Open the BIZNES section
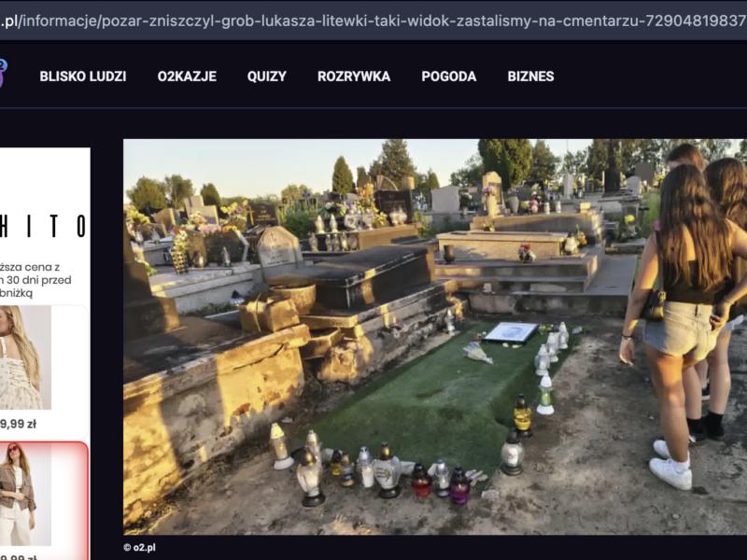747x560 pixels. (x=530, y=77)
